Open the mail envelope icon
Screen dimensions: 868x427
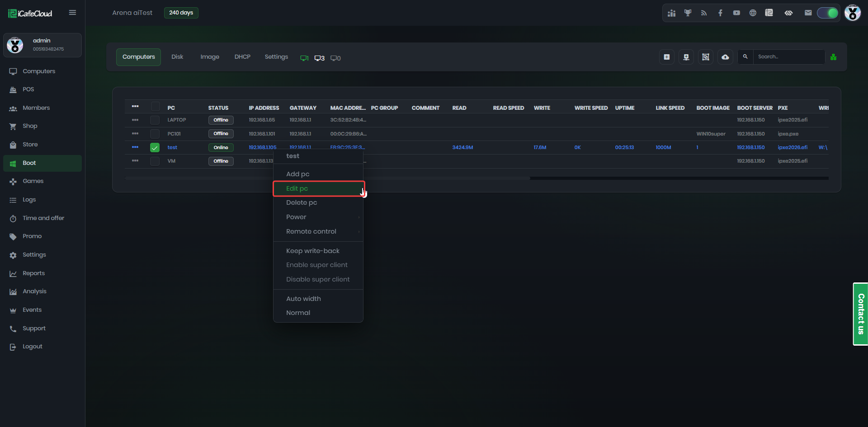[x=808, y=13]
